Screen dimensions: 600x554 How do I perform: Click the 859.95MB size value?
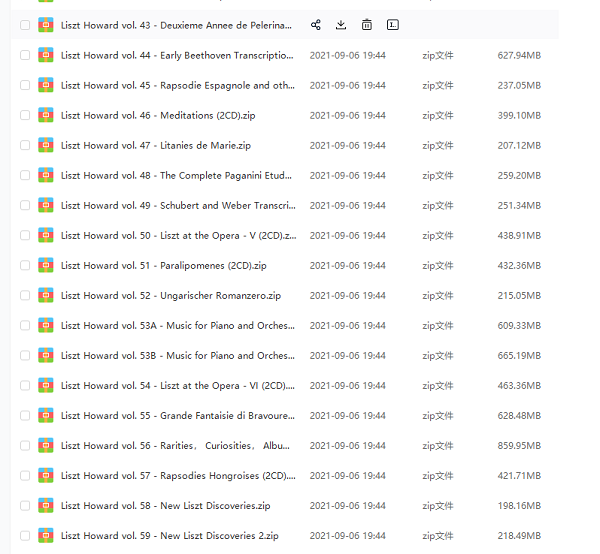coord(519,446)
